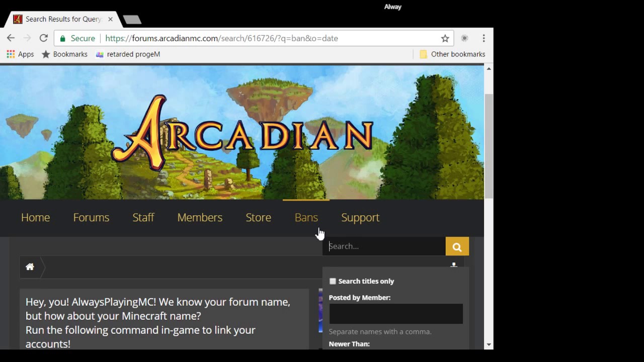Screen dimensions: 644x362
Task: Click the scrollbar down arrow
Action: pyautogui.click(x=489, y=345)
